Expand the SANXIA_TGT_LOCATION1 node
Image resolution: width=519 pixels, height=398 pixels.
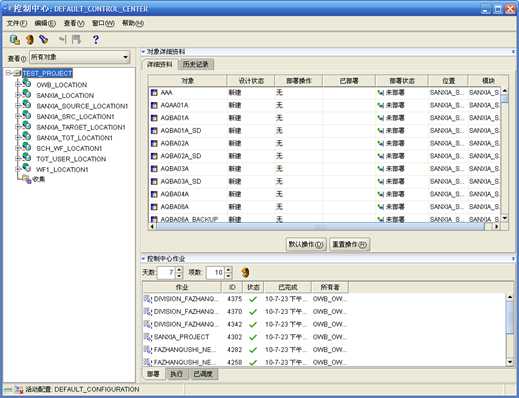pos(19,138)
